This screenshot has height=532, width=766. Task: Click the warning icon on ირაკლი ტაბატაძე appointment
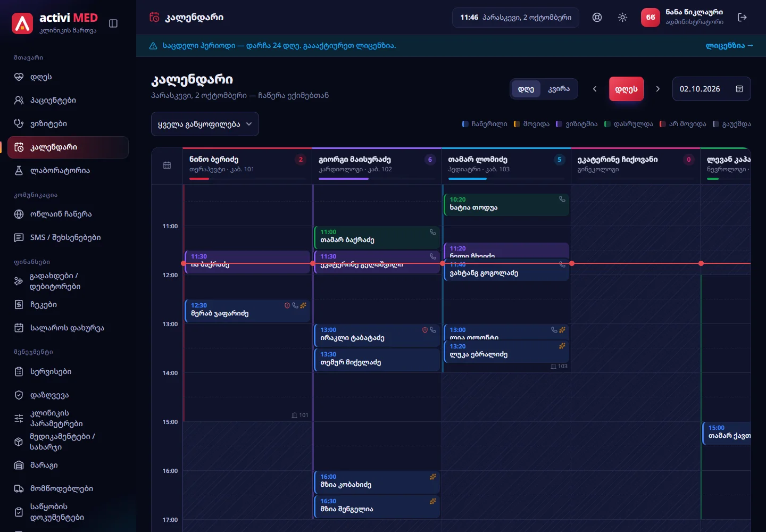click(x=425, y=330)
